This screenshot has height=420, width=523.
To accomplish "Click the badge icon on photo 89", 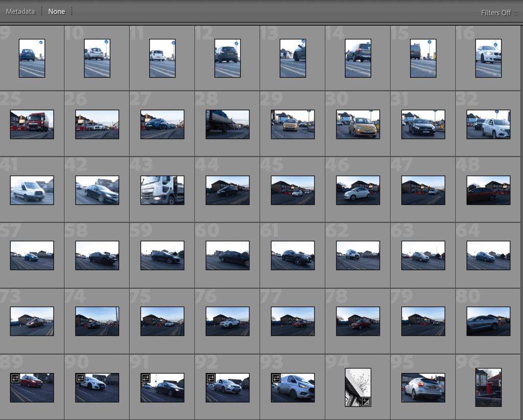I will pos(15,379).
